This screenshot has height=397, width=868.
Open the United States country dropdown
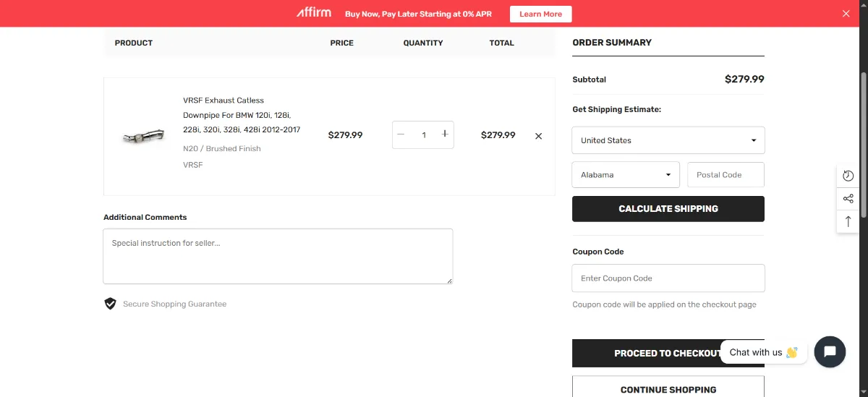(668, 140)
